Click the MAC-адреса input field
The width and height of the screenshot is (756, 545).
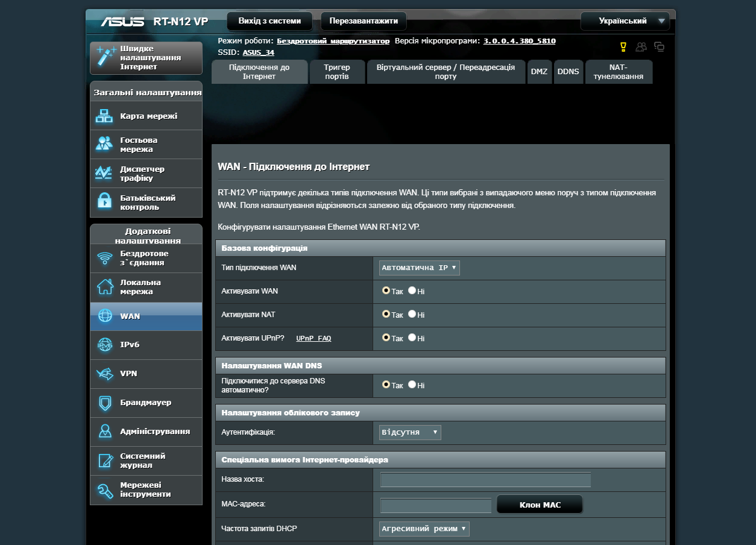tap(436, 506)
